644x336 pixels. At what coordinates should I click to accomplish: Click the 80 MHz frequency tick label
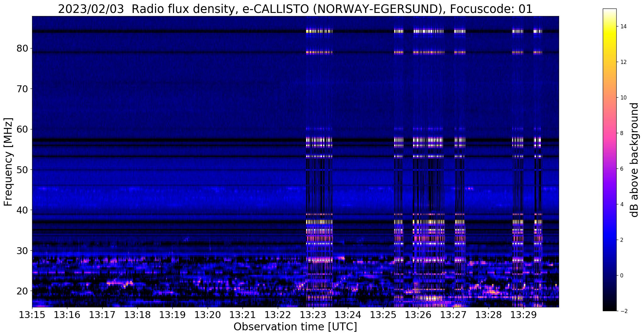[22, 48]
